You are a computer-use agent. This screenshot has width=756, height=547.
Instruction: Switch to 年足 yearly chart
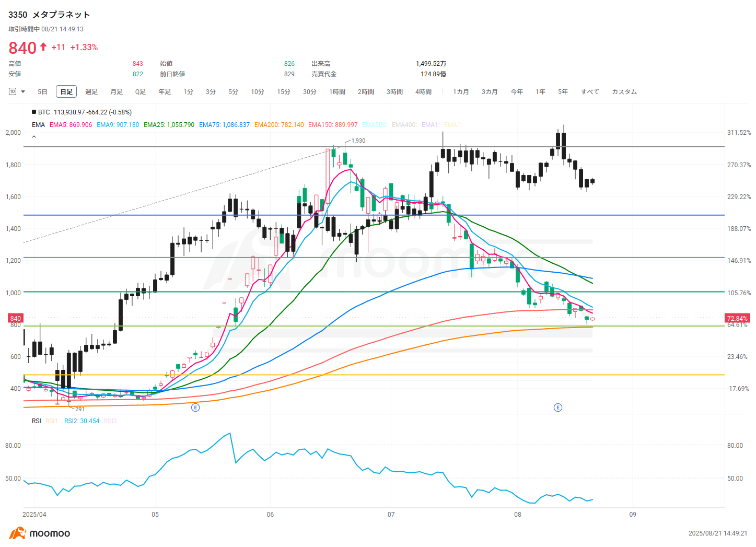(x=165, y=91)
